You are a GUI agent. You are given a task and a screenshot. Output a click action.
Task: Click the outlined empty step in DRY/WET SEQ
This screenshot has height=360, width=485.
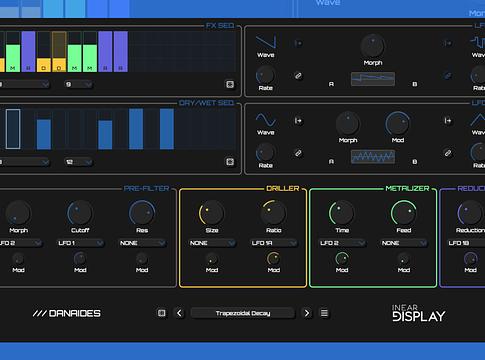[13, 129]
